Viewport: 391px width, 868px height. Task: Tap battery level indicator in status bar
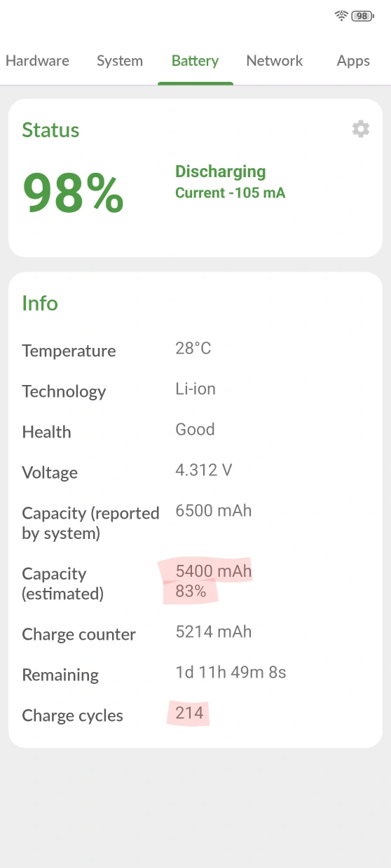click(x=362, y=15)
